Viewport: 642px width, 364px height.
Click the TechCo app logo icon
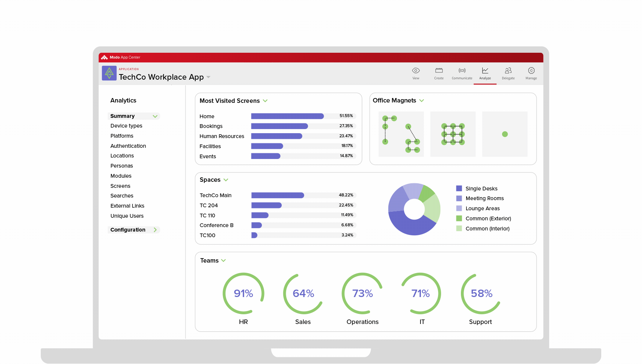pyautogui.click(x=109, y=73)
